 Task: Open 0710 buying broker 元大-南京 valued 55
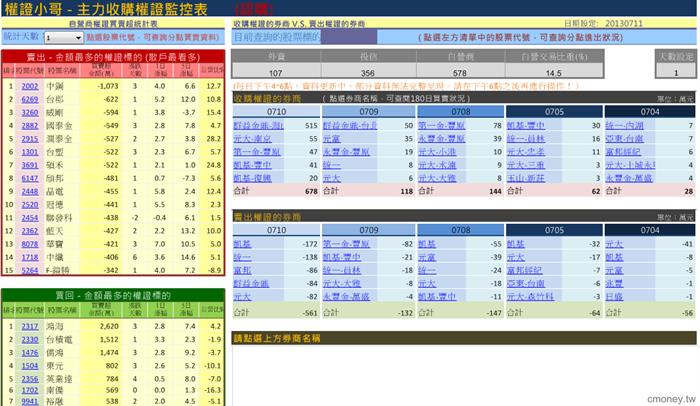[x=252, y=139]
